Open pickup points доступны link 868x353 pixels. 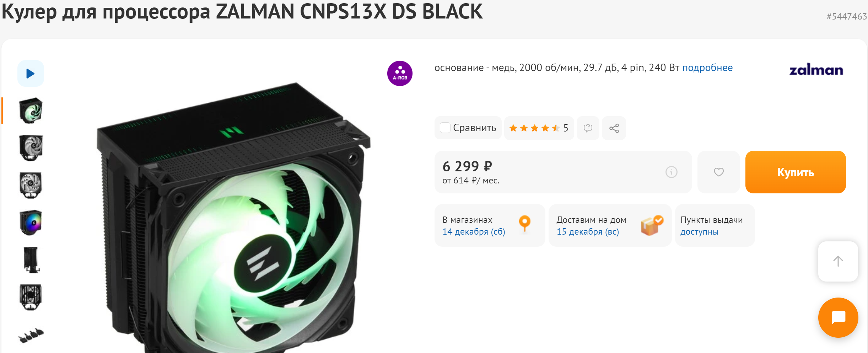click(699, 232)
